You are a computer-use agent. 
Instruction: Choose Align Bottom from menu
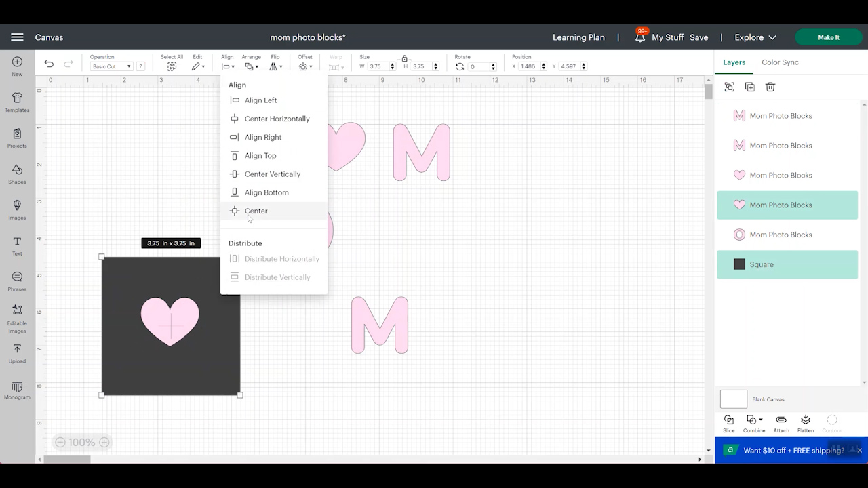273,192
